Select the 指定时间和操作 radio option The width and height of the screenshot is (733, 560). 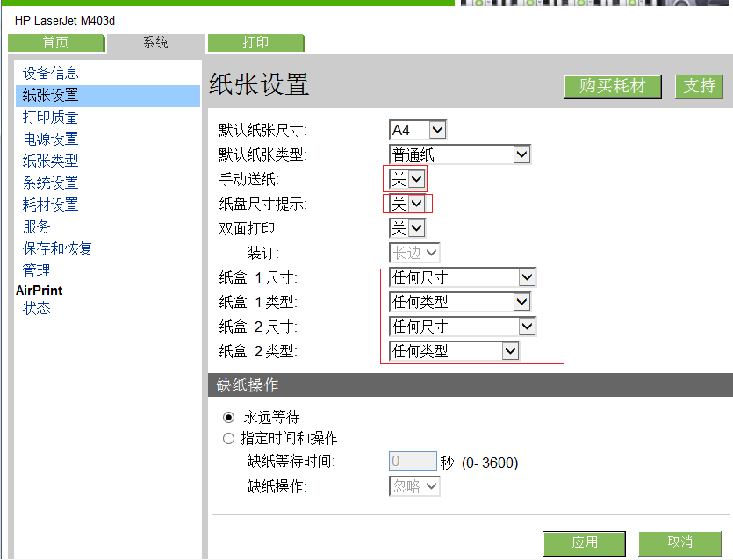coord(229,438)
